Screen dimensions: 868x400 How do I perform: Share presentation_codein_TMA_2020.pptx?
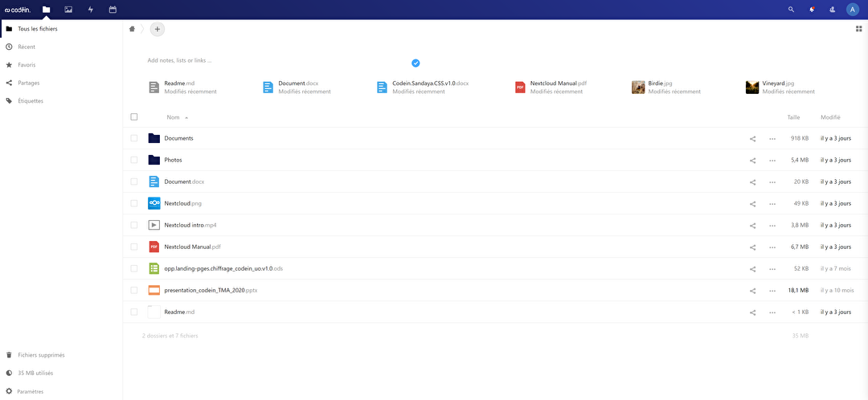click(753, 291)
